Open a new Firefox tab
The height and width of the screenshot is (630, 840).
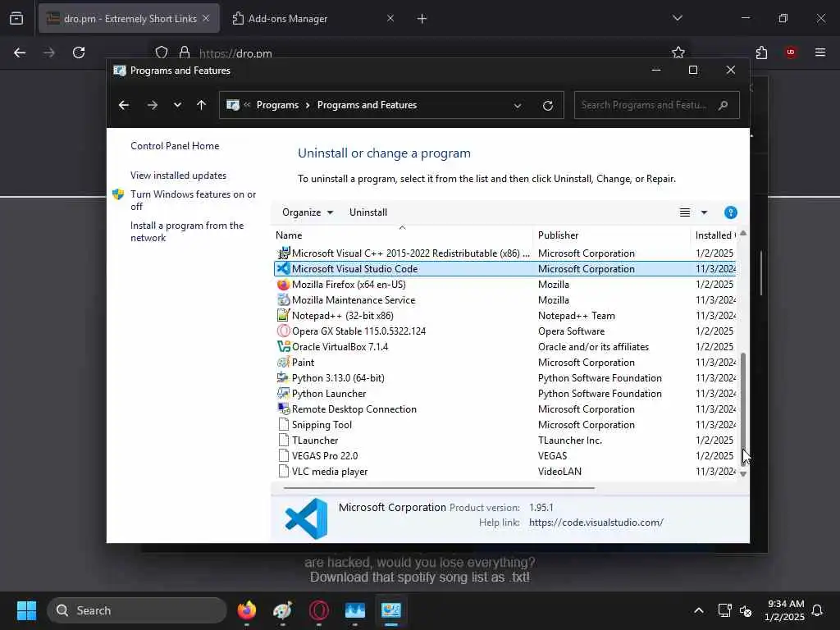point(422,19)
